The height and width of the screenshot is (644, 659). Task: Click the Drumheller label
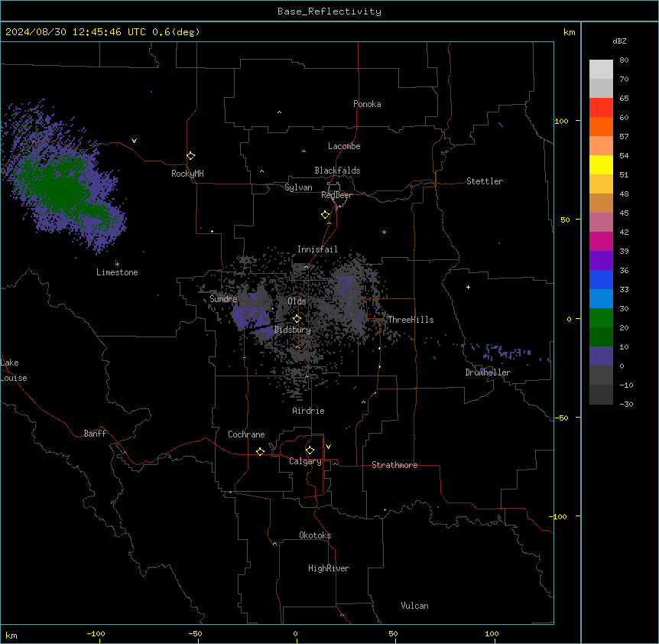click(488, 372)
